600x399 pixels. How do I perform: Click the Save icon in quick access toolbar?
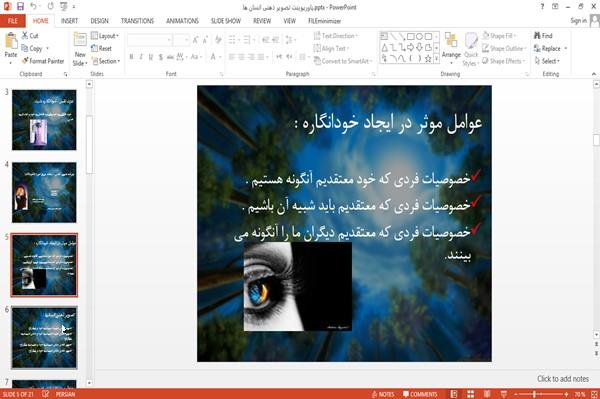20,7
